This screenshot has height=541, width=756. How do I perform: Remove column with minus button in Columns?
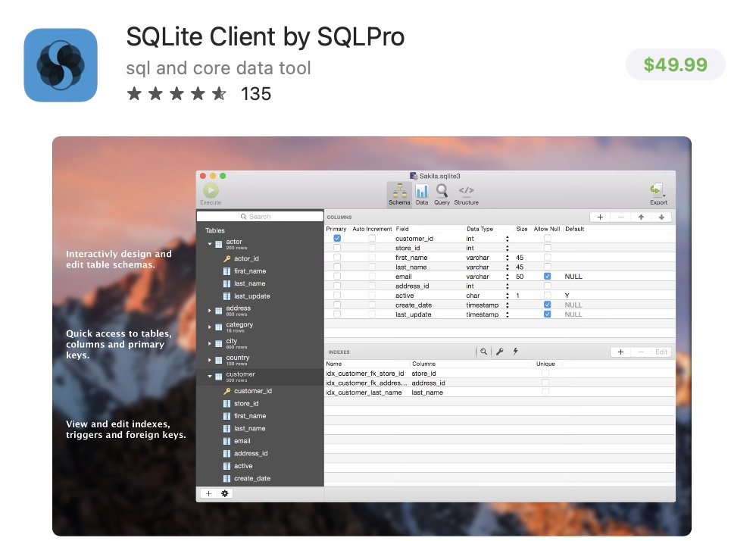(620, 217)
